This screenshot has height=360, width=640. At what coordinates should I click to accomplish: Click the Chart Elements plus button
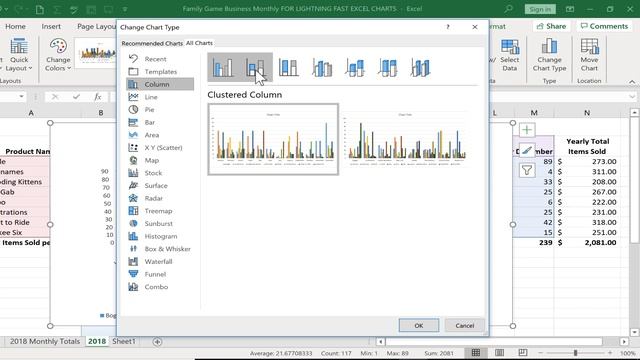coord(527,130)
